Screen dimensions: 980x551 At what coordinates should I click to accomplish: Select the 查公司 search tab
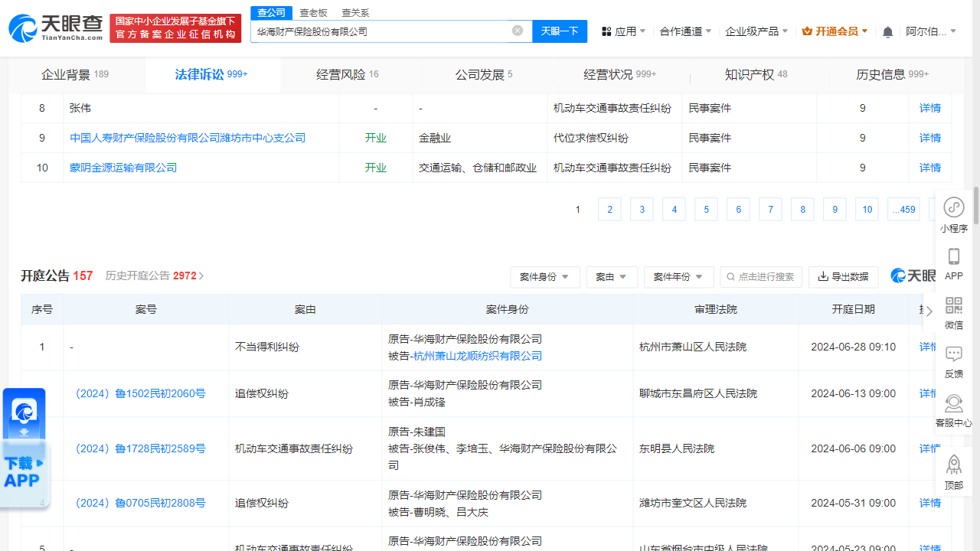coord(271,12)
